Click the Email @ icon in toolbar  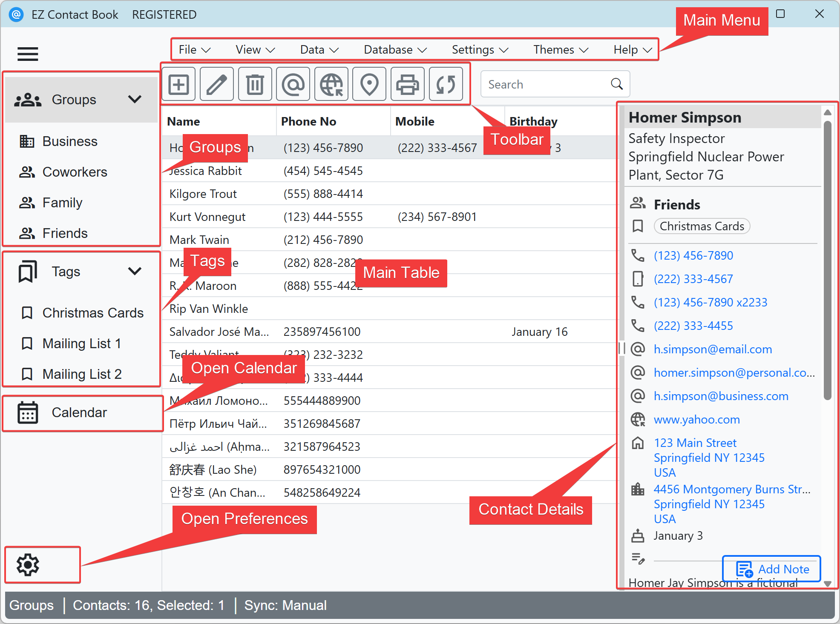point(293,84)
